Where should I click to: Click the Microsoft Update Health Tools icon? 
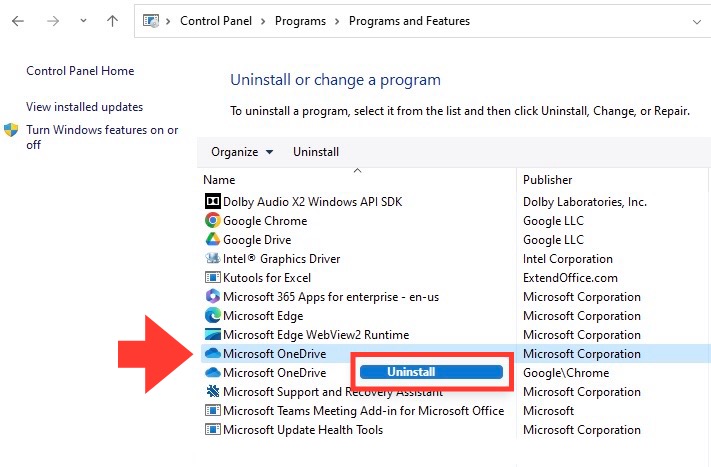pyautogui.click(x=213, y=429)
